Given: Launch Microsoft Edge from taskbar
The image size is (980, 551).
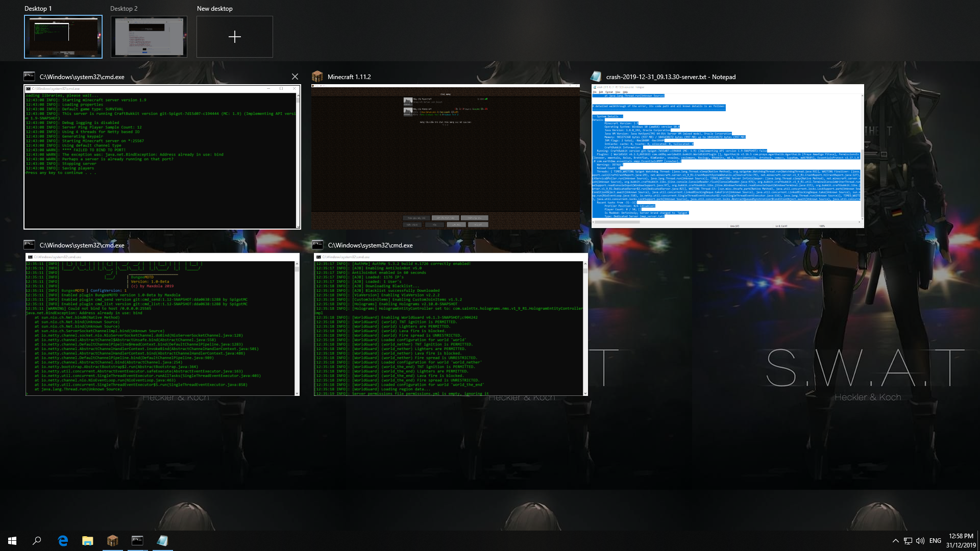Looking at the screenshot, I should click(63, 541).
